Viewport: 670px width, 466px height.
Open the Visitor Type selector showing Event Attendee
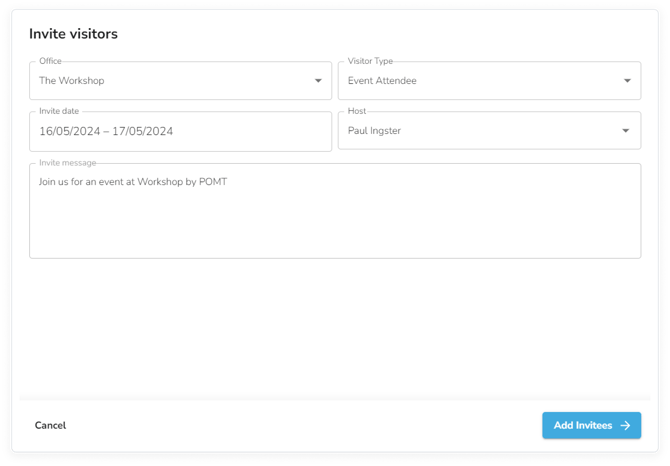click(x=489, y=81)
